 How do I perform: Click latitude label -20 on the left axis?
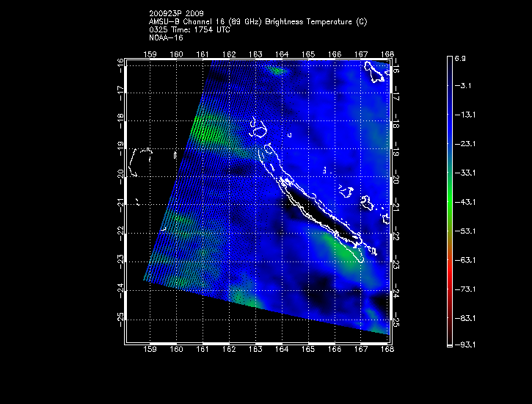(120, 177)
